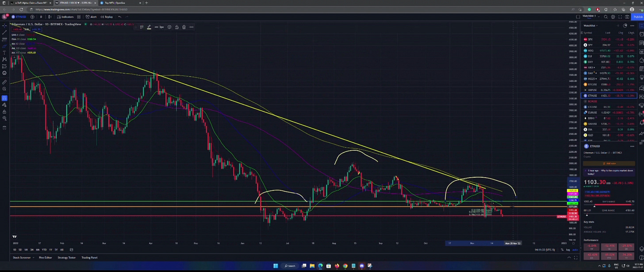Enter fullscreen chart mode
This screenshot has width=644, height=272.
tap(620, 17)
